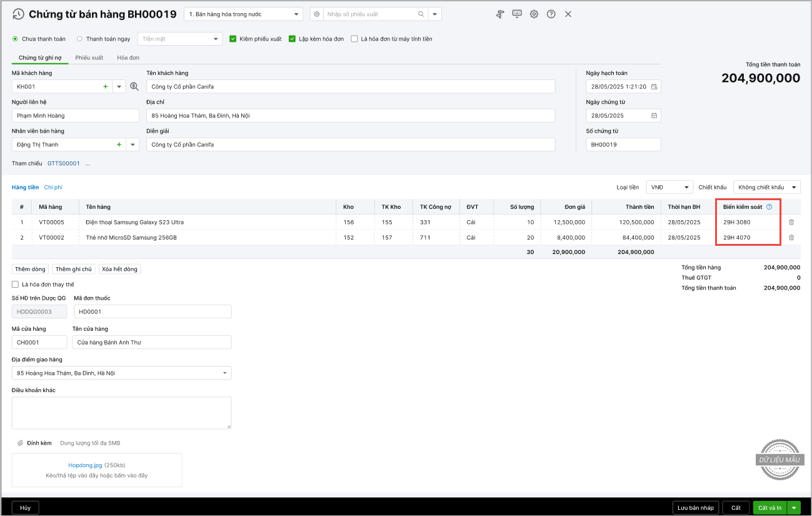Select Thanh toán ngay radio button

pos(79,39)
